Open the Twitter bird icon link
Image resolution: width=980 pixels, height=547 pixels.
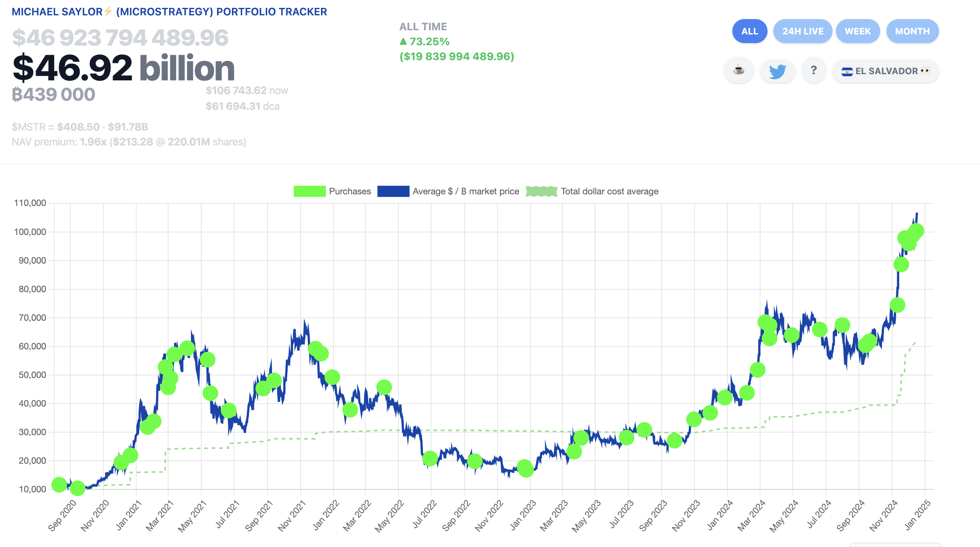(x=777, y=71)
